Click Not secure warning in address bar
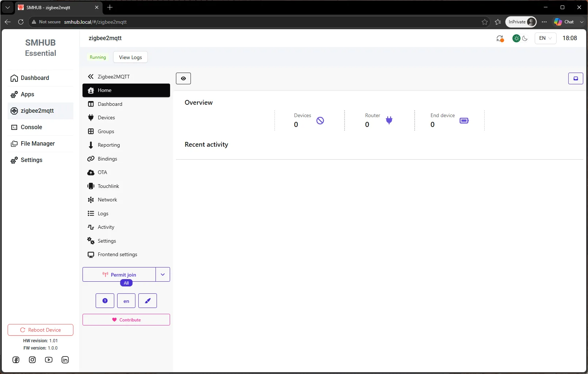The height and width of the screenshot is (374, 588). pos(46,22)
